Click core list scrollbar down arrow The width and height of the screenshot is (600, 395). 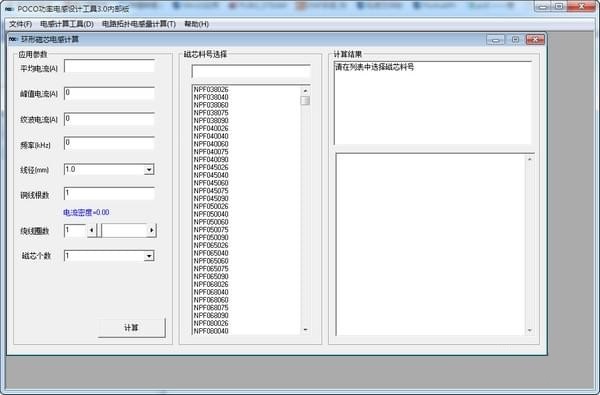click(305, 330)
